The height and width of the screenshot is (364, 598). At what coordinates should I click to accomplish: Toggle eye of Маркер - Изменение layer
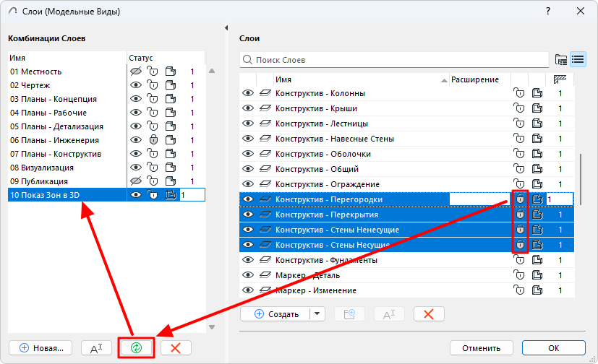(248, 290)
